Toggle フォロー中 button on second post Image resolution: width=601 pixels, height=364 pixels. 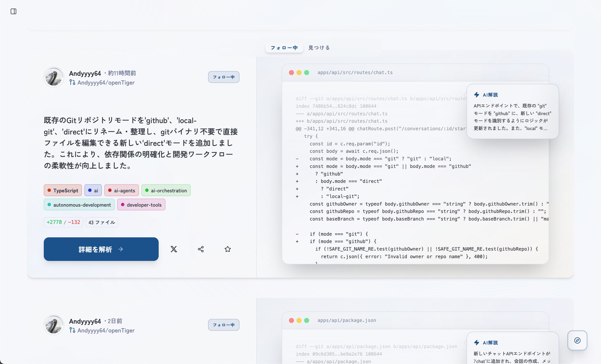(x=223, y=325)
